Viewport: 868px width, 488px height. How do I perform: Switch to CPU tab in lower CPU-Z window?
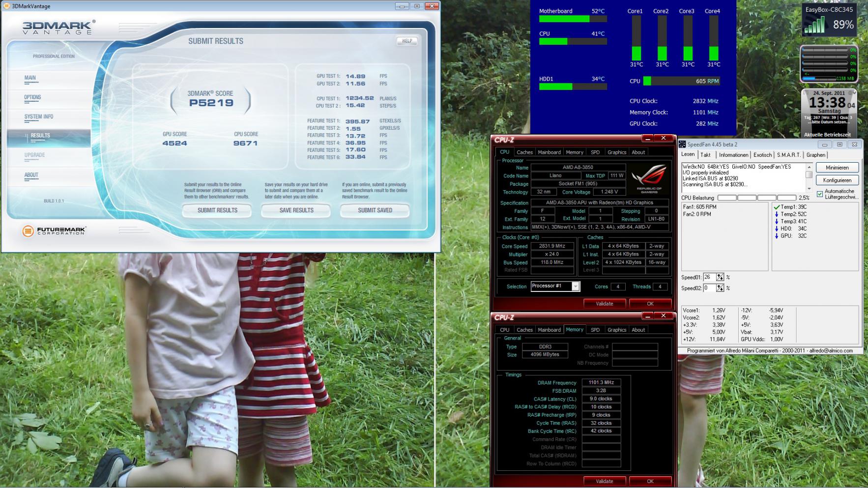pyautogui.click(x=505, y=330)
